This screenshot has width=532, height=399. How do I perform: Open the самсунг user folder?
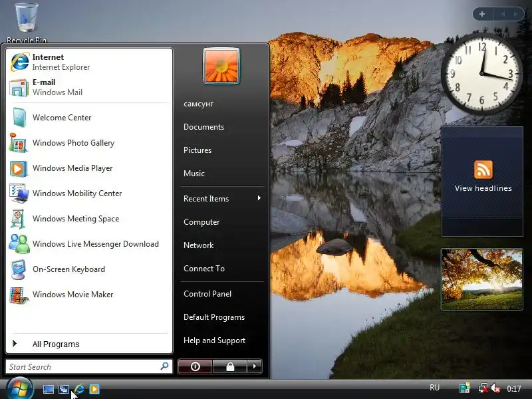198,104
